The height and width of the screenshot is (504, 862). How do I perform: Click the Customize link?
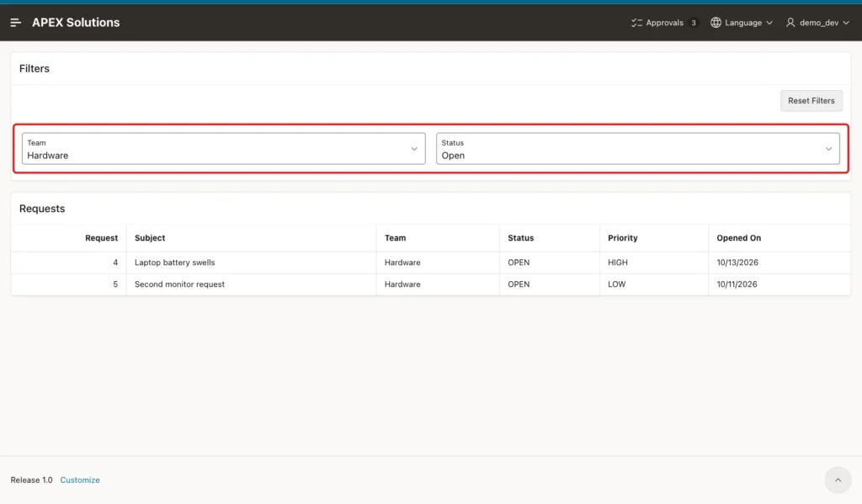[80, 480]
